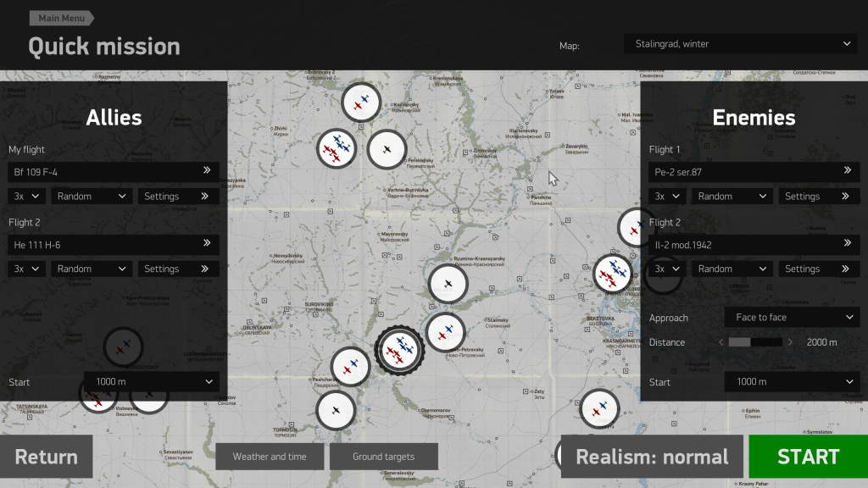
Task: Open the Weather and time tab
Action: (270, 457)
